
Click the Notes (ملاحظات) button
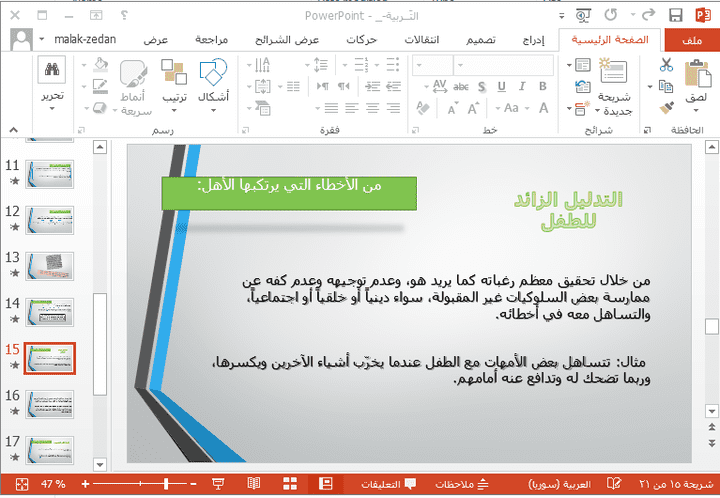(x=462, y=484)
